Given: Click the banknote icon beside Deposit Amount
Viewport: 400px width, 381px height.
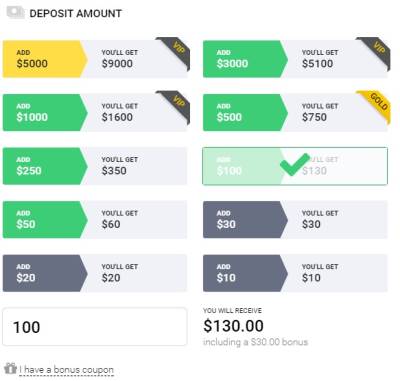Looking at the screenshot, I should [x=16, y=12].
